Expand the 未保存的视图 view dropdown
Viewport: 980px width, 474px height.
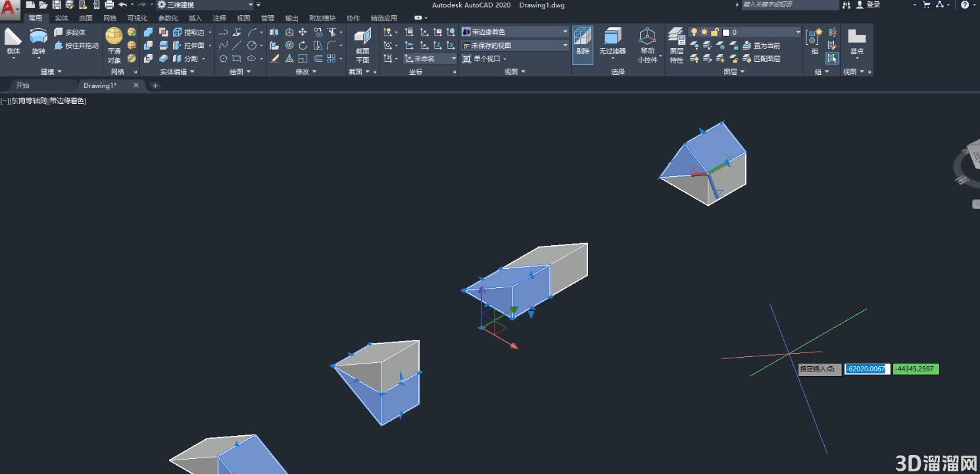point(514,45)
